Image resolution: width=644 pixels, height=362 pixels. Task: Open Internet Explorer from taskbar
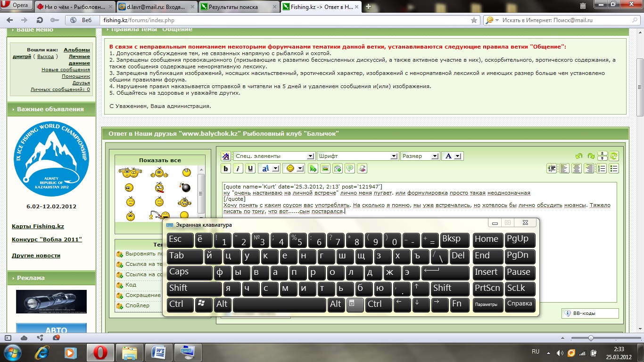(42, 352)
